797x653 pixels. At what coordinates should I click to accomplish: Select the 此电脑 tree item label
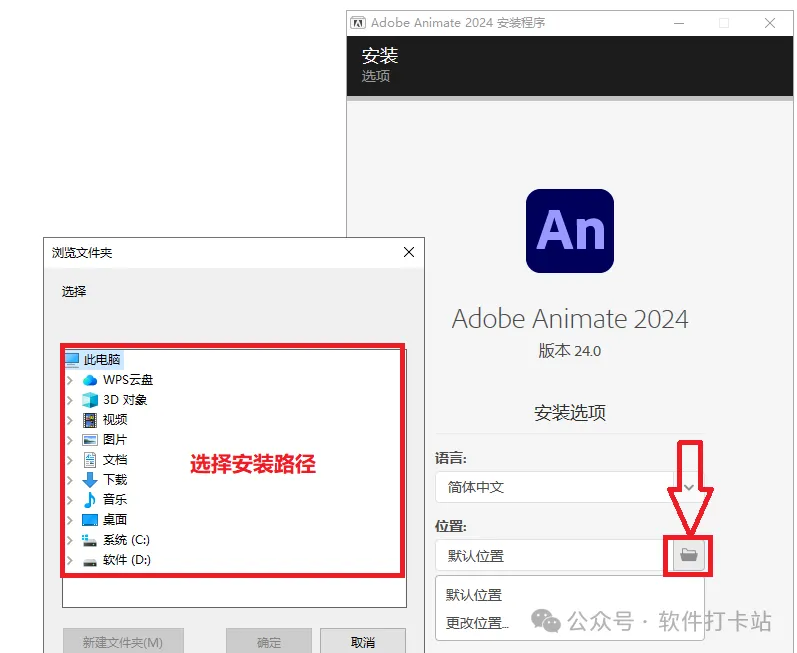point(102,360)
